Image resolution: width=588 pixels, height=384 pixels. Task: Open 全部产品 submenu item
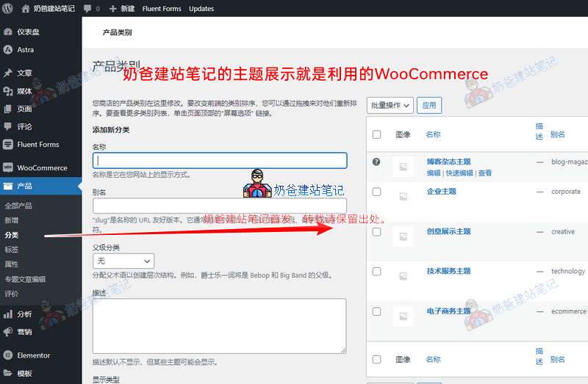[18, 206]
